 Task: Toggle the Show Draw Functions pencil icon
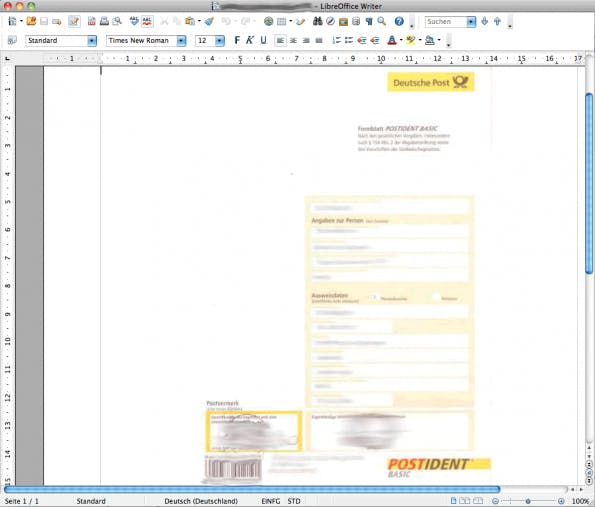pos(301,22)
